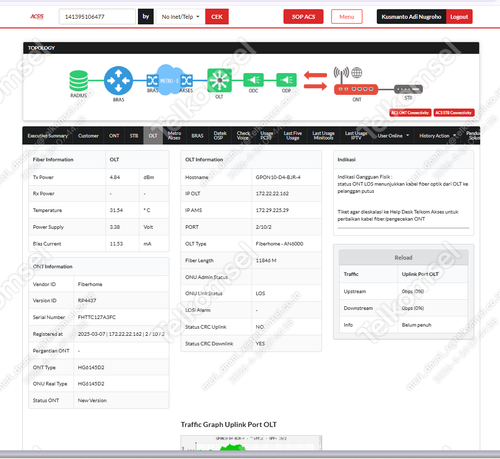Click the ACS ONT Connectivity button
The height and width of the screenshot is (459, 500).
[410, 113]
